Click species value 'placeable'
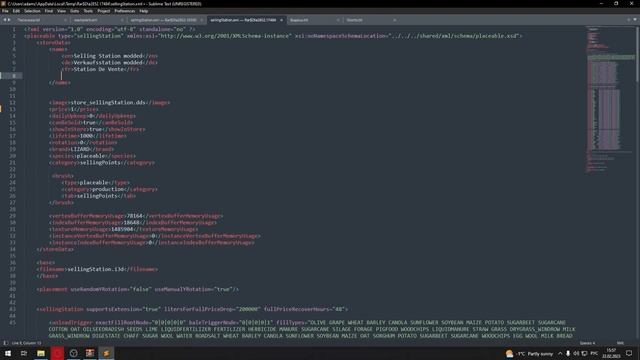This screenshot has height=360, width=640. 91,156
